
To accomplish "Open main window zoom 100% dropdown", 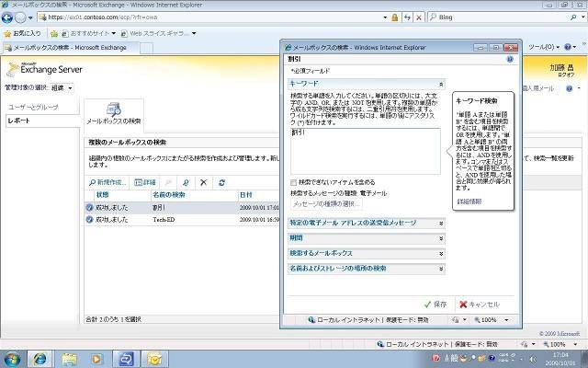I will [576, 344].
